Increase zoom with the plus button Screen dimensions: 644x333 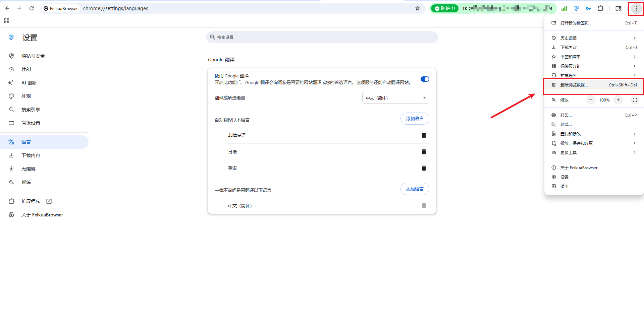tap(618, 100)
